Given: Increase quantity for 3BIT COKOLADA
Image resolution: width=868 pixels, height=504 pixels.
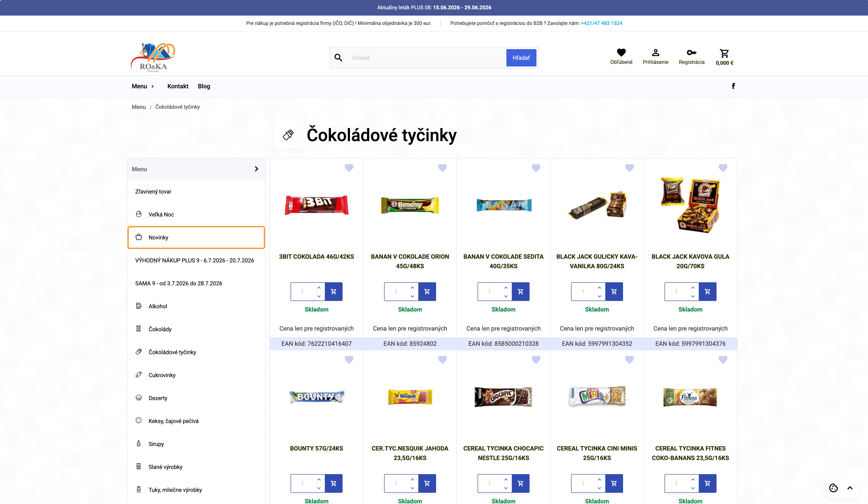Looking at the screenshot, I should [x=319, y=287].
